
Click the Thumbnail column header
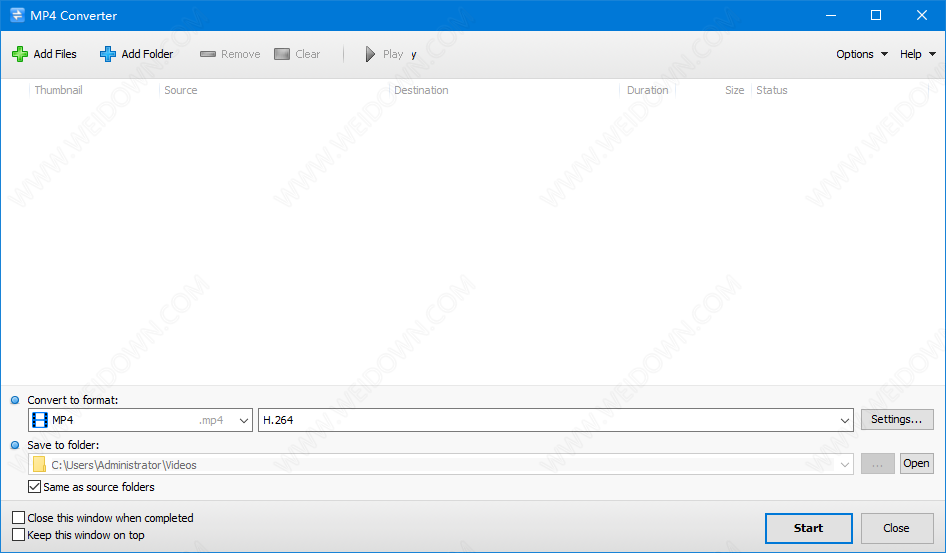(59, 90)
